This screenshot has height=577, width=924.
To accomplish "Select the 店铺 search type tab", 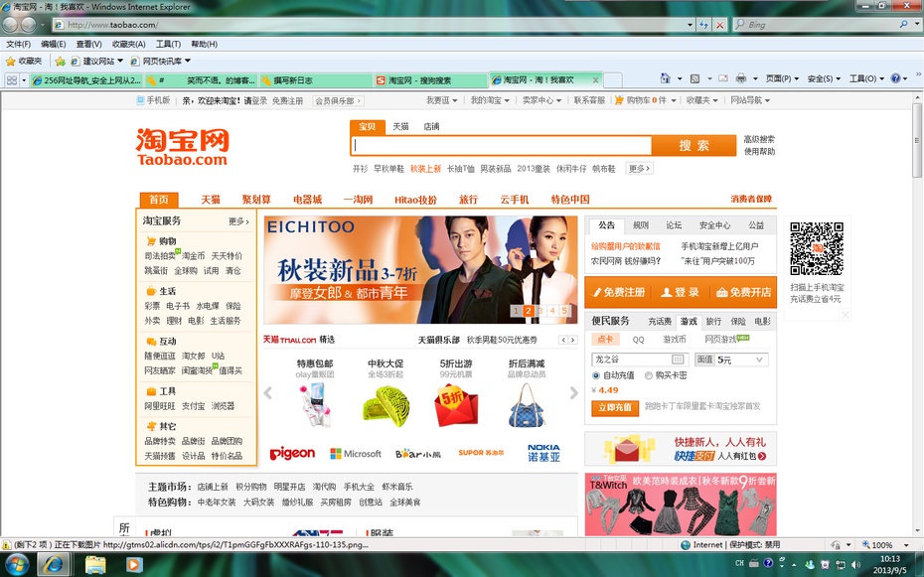I will pos(431,126).
